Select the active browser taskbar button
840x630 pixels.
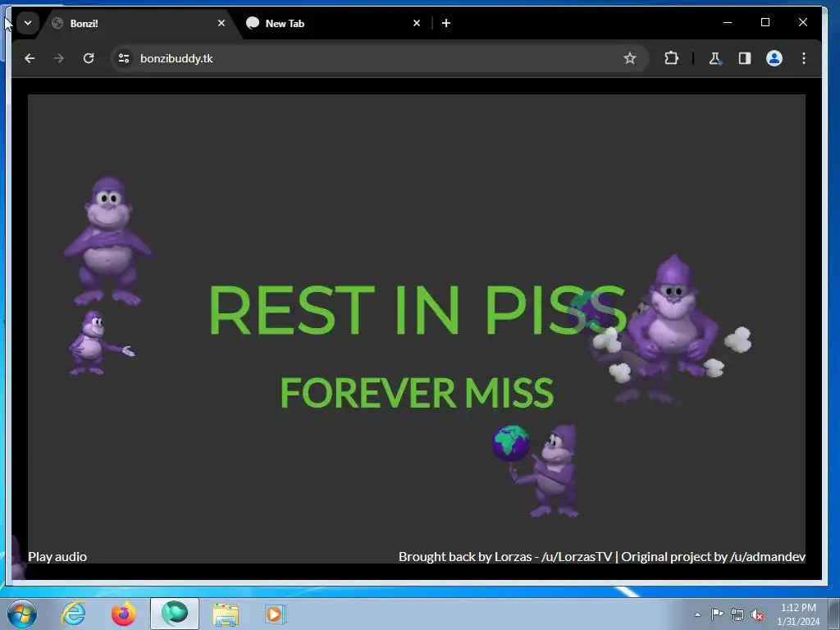tap(175, 614)
